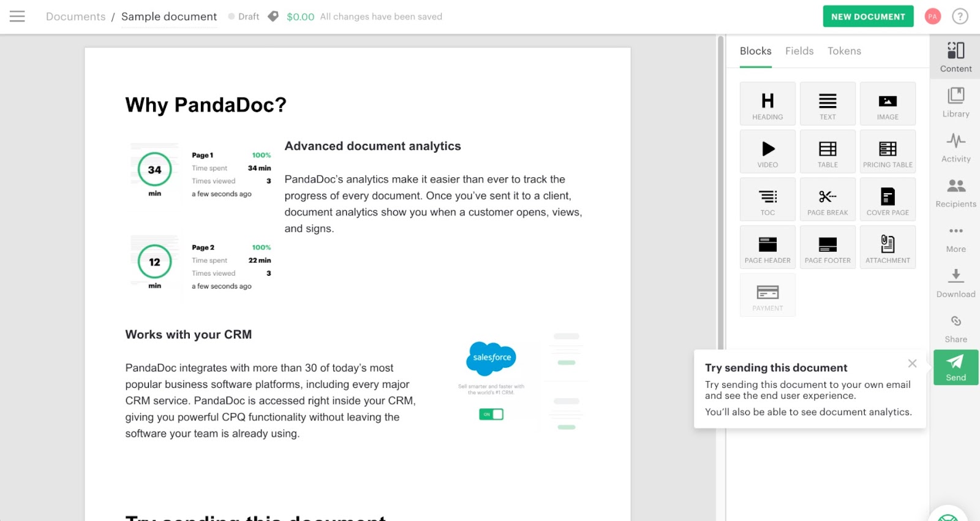Image resolution: width=980 pixels, height=521 pixels.
Task: Open the PA user avatar menu
Action: [933, 17]
